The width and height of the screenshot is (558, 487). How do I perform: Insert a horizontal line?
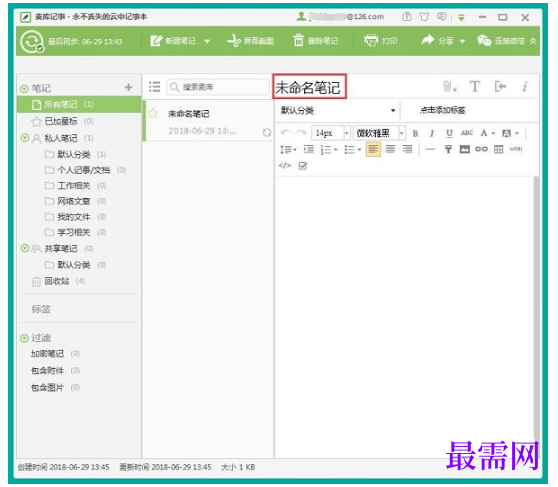[430, 149]
